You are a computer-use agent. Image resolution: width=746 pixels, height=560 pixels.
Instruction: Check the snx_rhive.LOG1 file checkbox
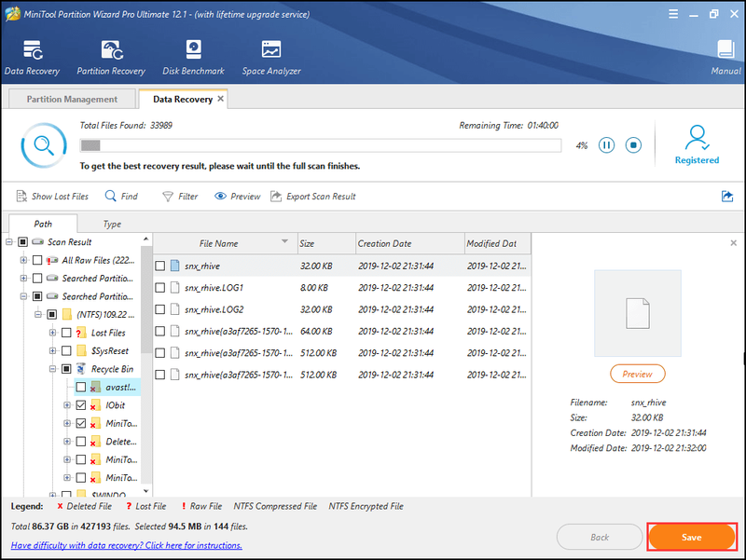(x=160, y=288)
